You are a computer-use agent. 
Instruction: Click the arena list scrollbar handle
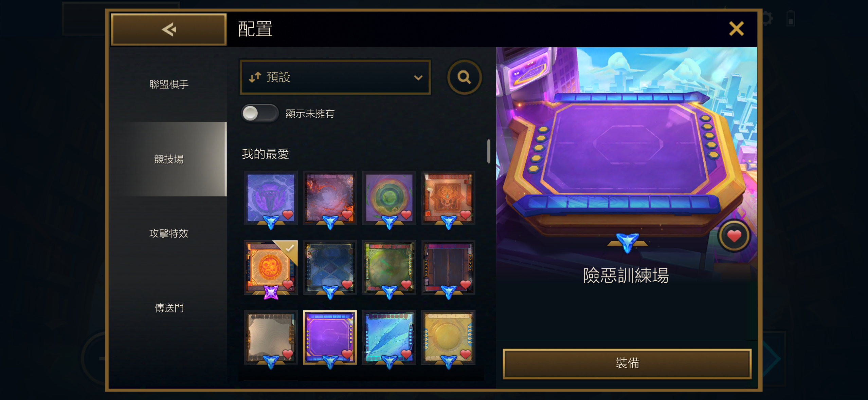click(x=488, y=151)
